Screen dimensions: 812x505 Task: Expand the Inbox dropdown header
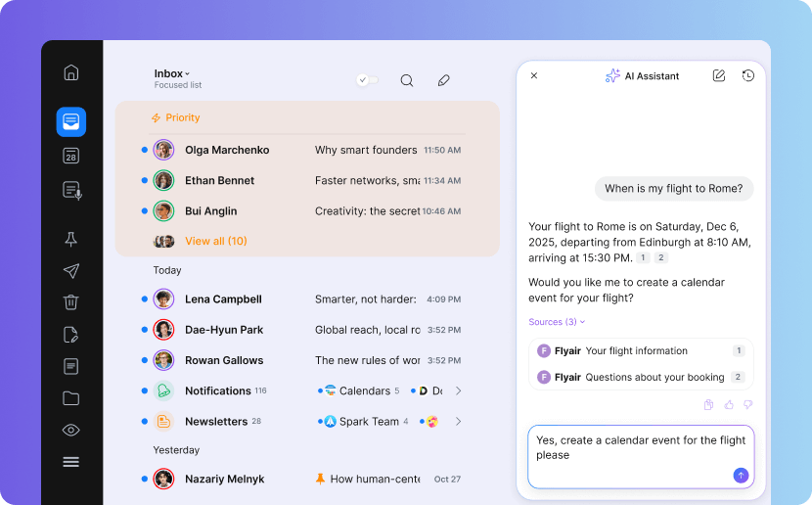(172, 73)
